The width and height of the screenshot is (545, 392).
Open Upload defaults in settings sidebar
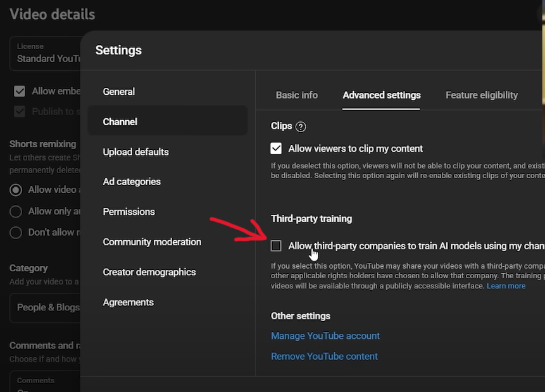(x=135, y=152)
